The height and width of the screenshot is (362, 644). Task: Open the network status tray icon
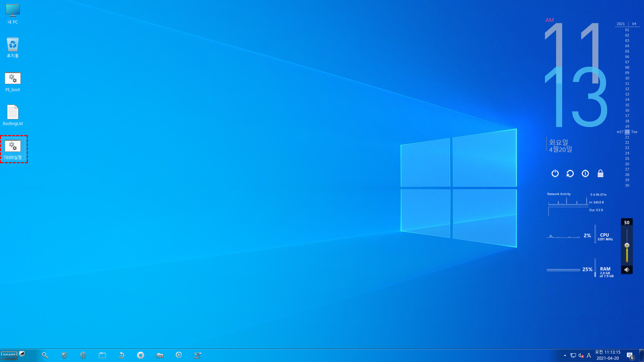573,355
